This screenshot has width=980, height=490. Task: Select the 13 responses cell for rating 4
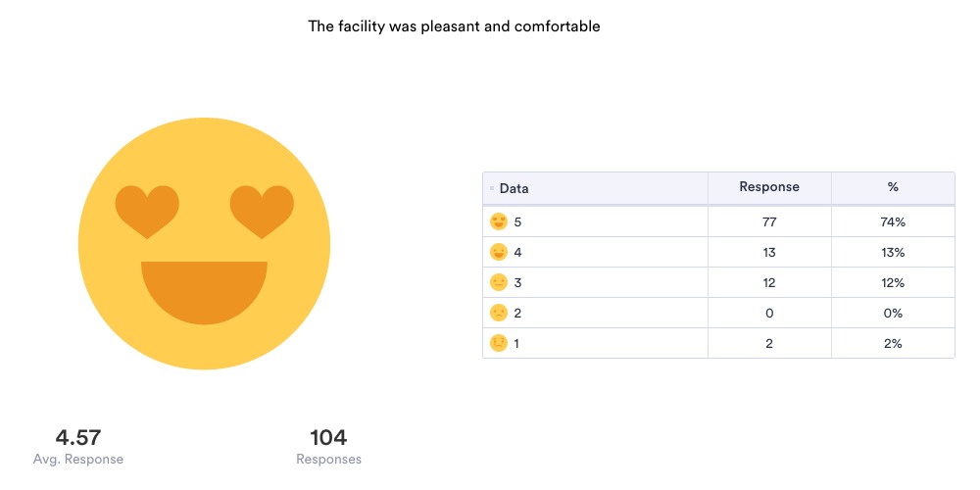coord(768,253)
